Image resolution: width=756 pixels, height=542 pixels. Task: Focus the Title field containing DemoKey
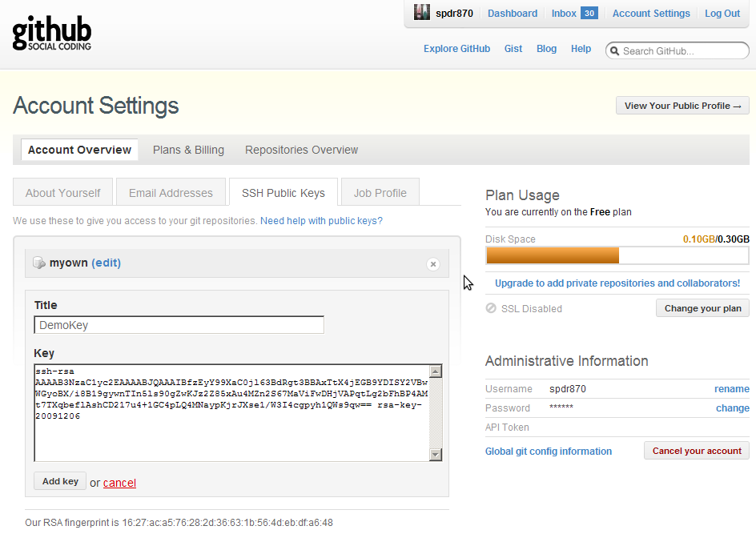pos(179,325)
